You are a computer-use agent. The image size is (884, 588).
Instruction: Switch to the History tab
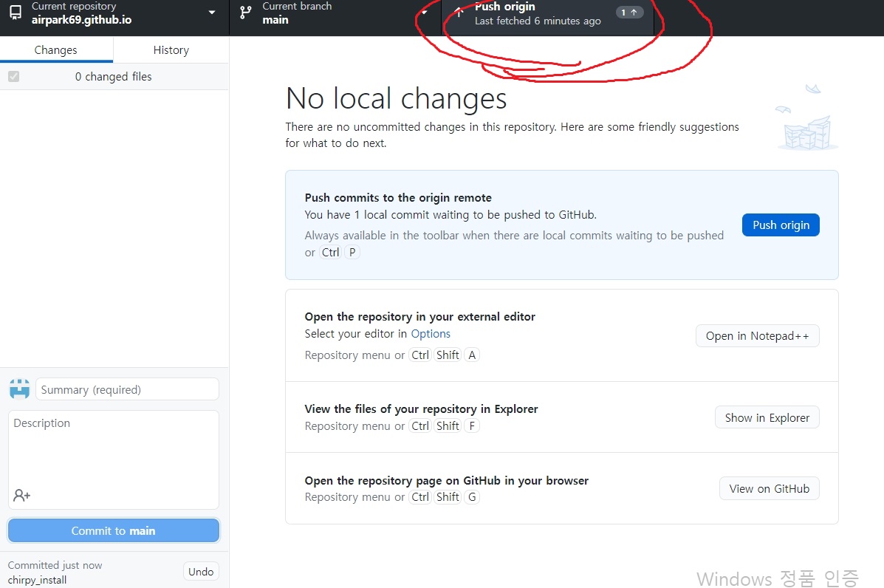[x=171, y=49]
